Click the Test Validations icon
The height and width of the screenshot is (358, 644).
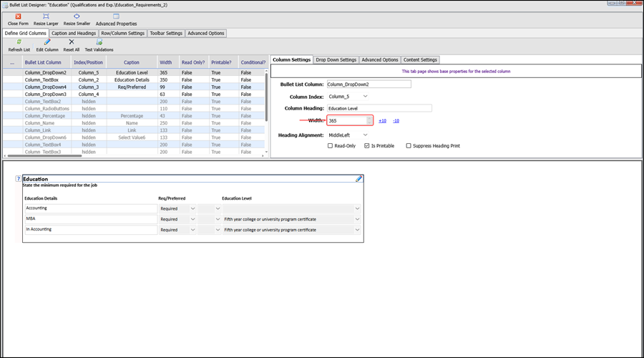[99, 42]
